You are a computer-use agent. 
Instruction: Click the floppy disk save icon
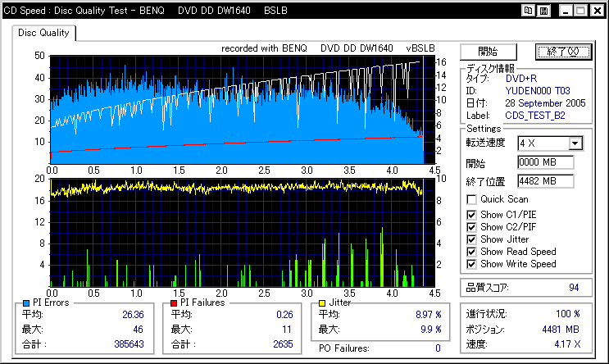pyautogui.click(x=543, y=11)
